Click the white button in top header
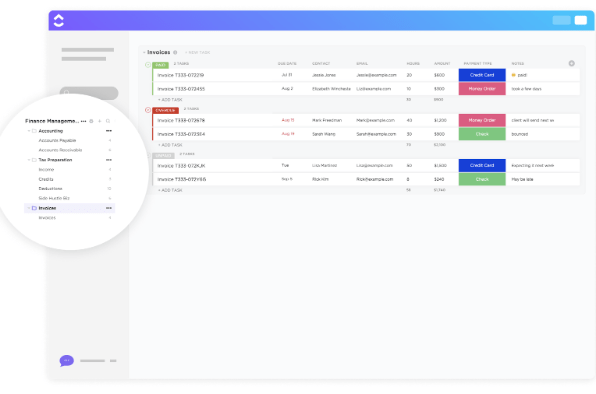Viewport: 596px width, 394px height. click(x=580, y=20)
